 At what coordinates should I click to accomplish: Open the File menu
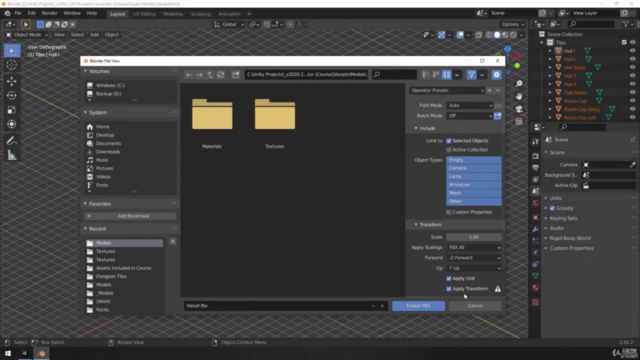(18, 13)
